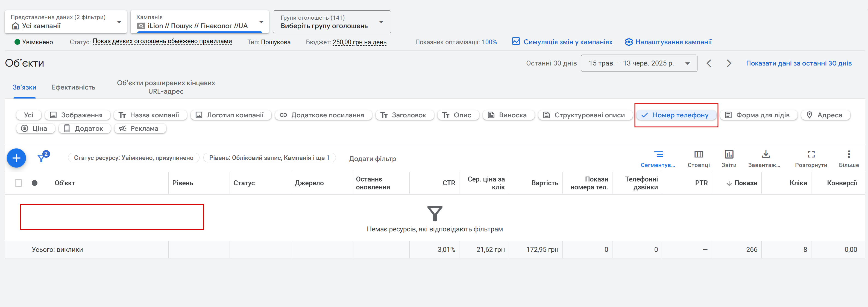Click Додати фільтр input field
Viewport: 868px width, 307px height.
[x=372, y=159]
